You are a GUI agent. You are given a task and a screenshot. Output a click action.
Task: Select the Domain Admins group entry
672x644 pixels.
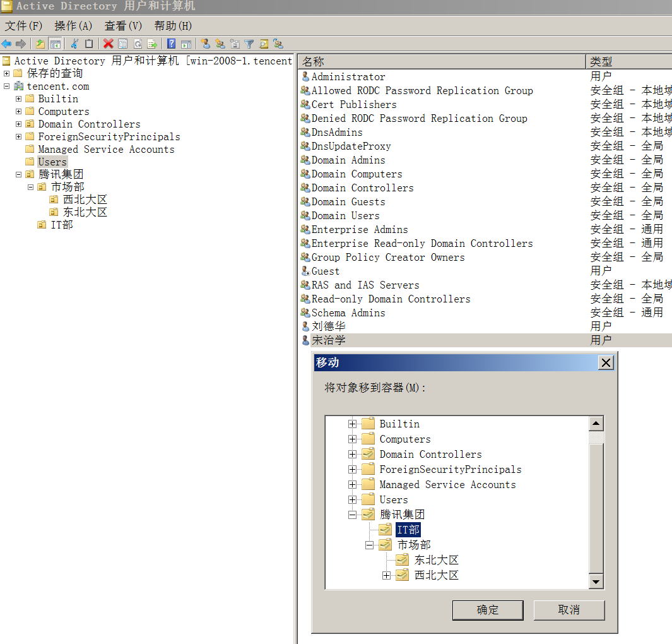coord(348,160)
